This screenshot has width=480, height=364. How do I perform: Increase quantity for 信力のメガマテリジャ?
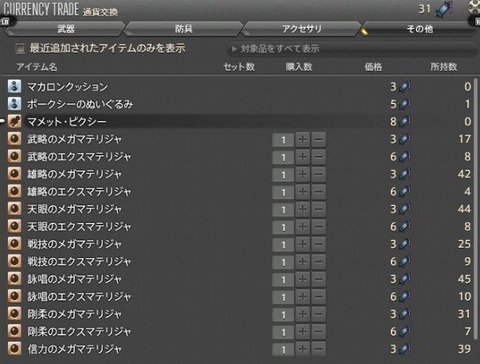coord(302,349)
